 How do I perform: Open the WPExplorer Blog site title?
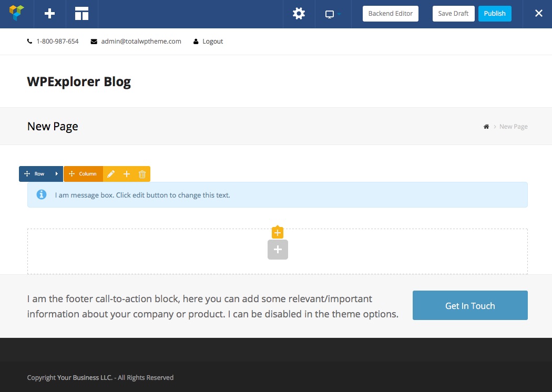79,81
